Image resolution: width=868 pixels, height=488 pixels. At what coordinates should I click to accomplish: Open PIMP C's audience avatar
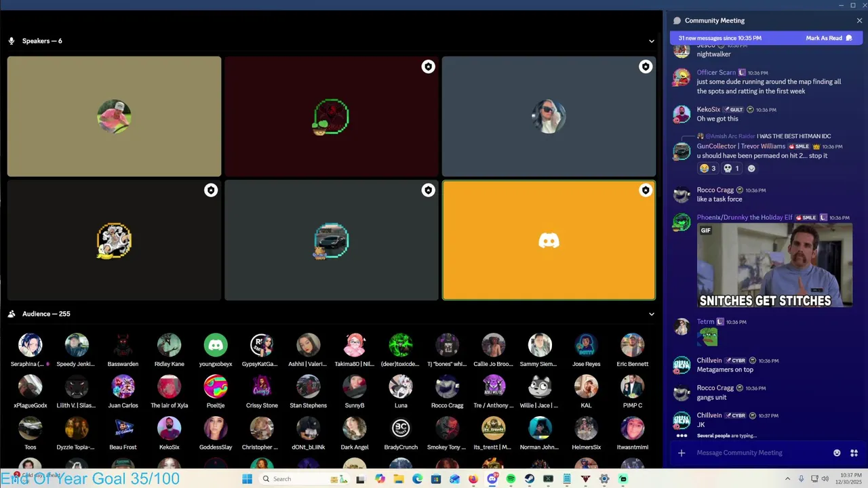pos(632,386)
